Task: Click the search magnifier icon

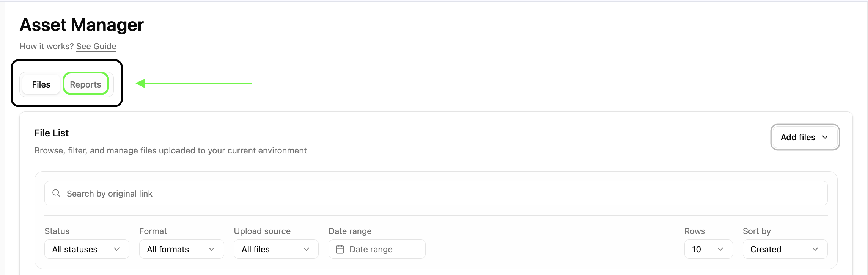Action: (x=56, y=193)
